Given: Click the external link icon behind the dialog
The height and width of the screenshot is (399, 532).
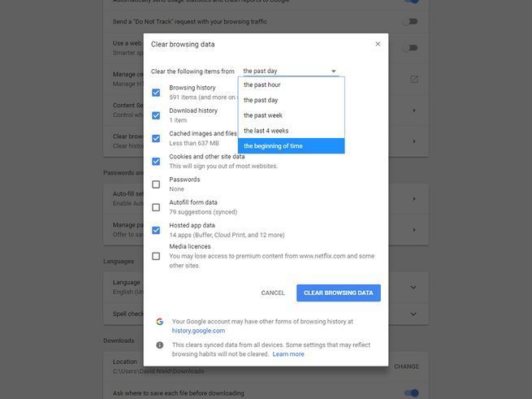Looking at the screenshot, I should [x=413, y=79].
